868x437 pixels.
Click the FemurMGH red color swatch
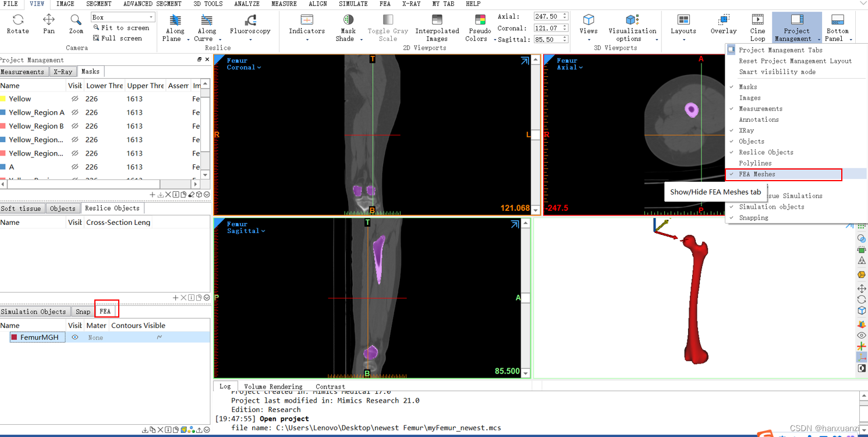14,337
